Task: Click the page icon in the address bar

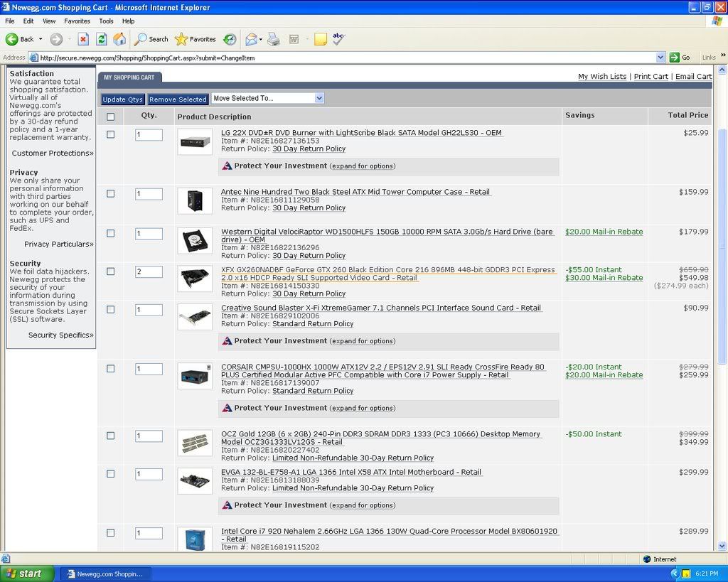Action: (x=33, y=58)
